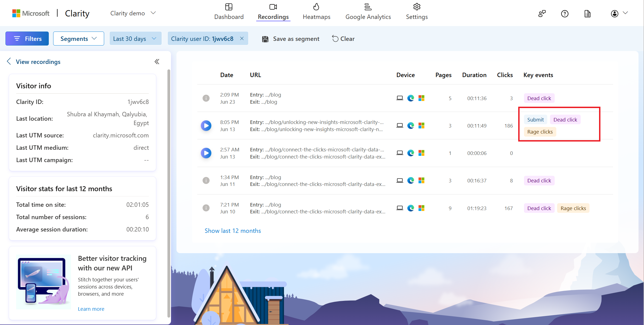This screenshot has width=644, height=325.
Task: Save current filters as segment
Action: pos(291,39)
